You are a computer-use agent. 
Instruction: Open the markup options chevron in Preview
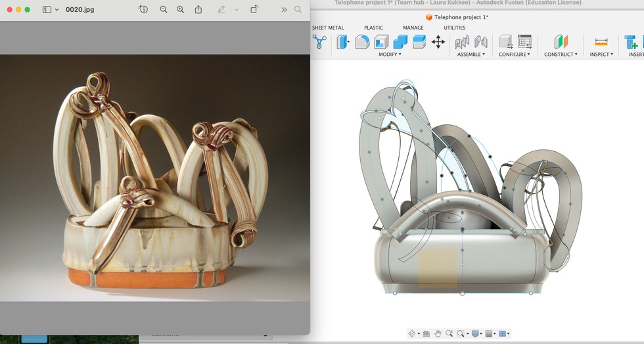pos(237,9)
